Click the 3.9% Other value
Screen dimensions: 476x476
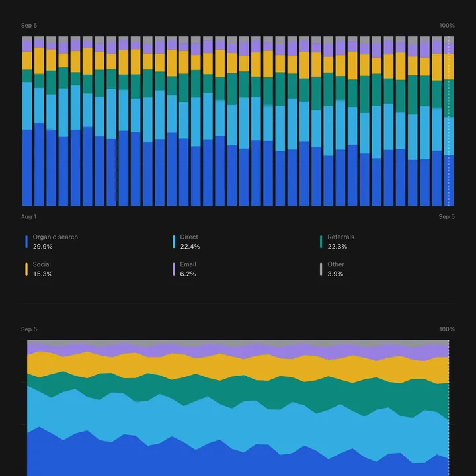pyautogui.click(x=335, y=274)
